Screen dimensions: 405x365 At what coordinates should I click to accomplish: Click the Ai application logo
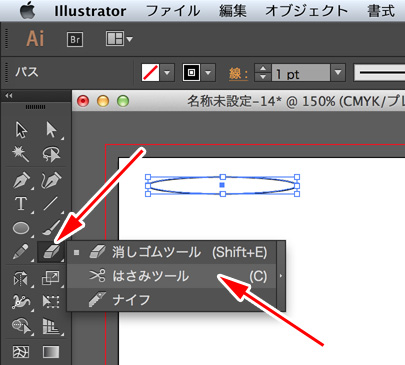click(35, 39)
